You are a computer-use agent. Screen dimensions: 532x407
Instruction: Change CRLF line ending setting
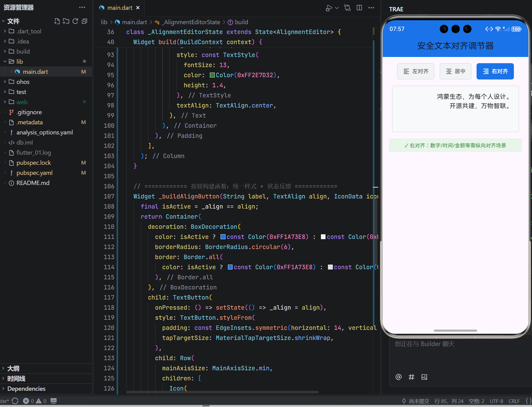click(x=514, y=401)
